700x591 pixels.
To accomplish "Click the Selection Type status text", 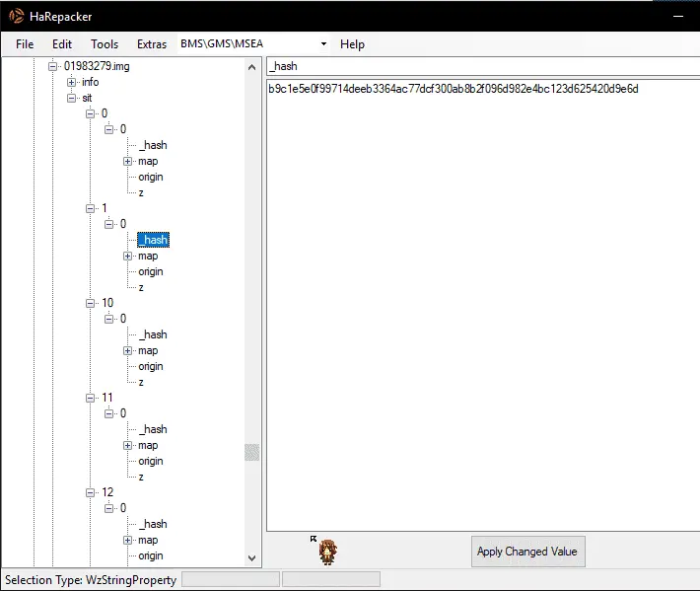I will pos(91,580).
